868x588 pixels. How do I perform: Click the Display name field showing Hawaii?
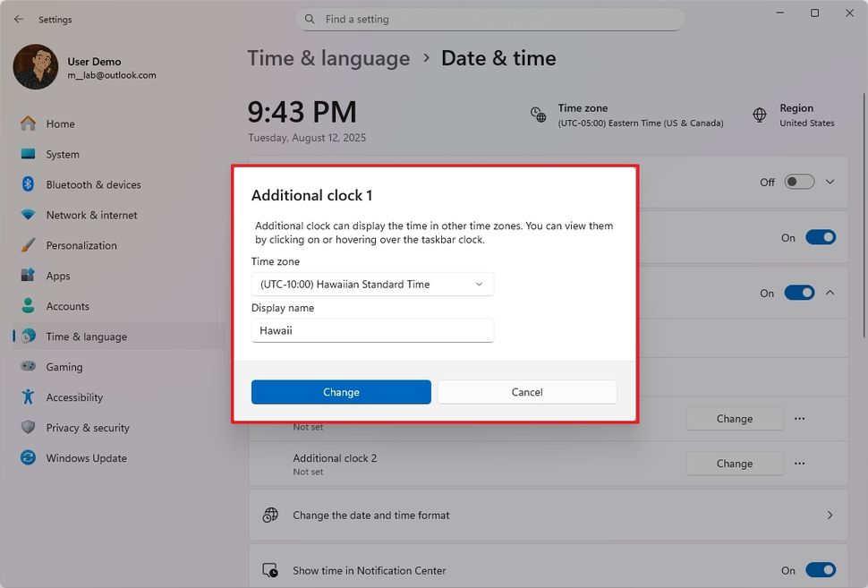pyautogui.click(x=372, y=330)
